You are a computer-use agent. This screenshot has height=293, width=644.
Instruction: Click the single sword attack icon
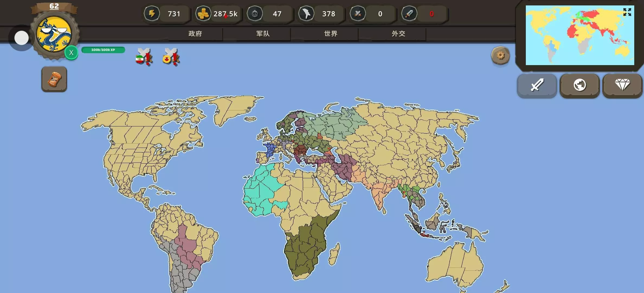(x=409, y=14)
